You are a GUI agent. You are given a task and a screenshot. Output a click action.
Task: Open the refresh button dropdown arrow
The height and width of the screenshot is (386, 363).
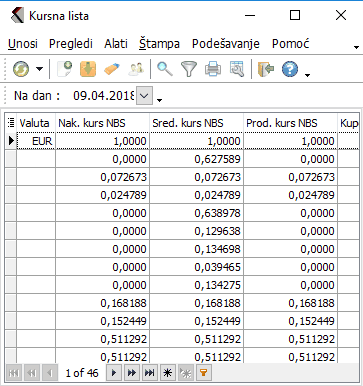(39, 69)
